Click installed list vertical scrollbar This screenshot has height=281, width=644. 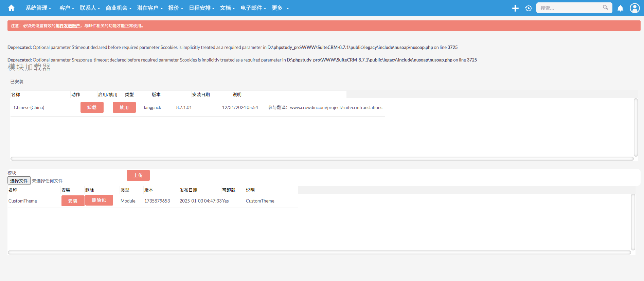point(636,127)
